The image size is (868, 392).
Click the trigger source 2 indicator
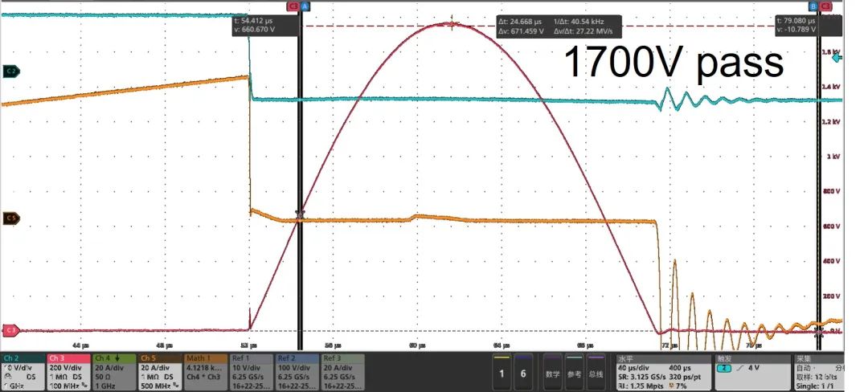(x=725, y=367)
